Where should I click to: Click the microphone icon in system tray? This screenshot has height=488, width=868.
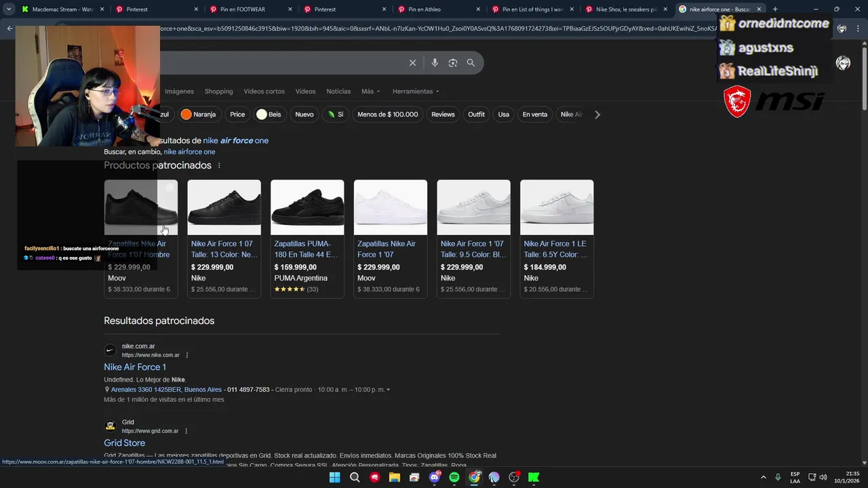point(778,477)
